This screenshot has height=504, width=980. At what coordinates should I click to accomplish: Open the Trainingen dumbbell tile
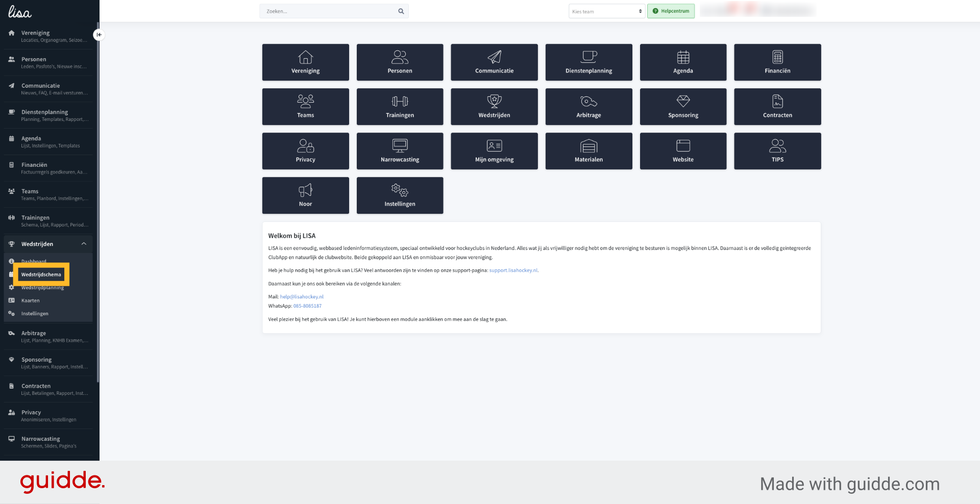pyautogui.click(x=400, y=107)
